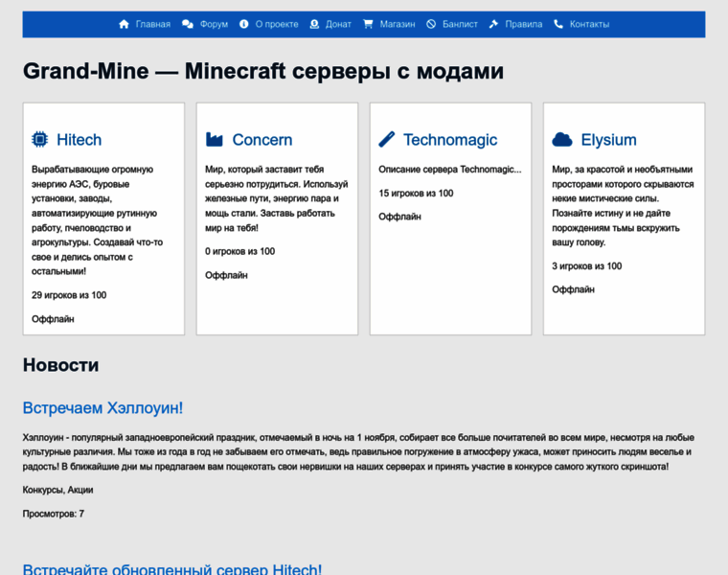The width and height of the screenshot is (728, 575).
Task: Click the Technomagic wand icon
Action: pos(387,139)
